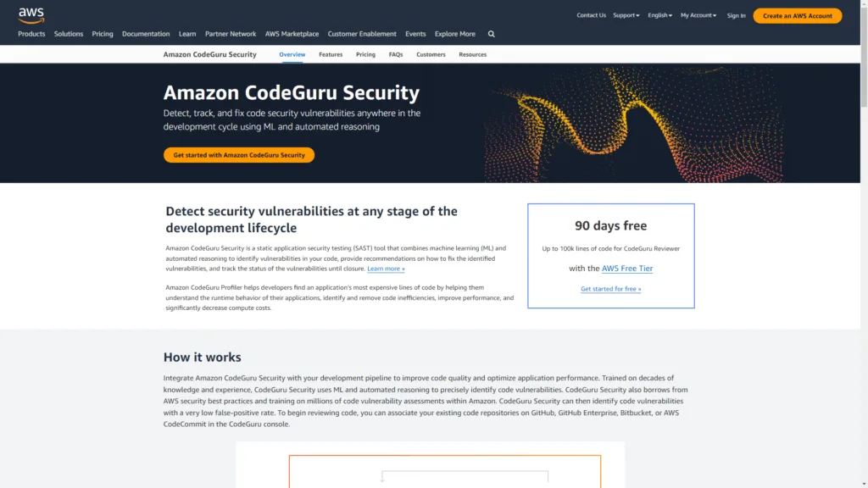Open Customer Enablement menu
This screenshot has width=868, height=488.
point(362,34)
